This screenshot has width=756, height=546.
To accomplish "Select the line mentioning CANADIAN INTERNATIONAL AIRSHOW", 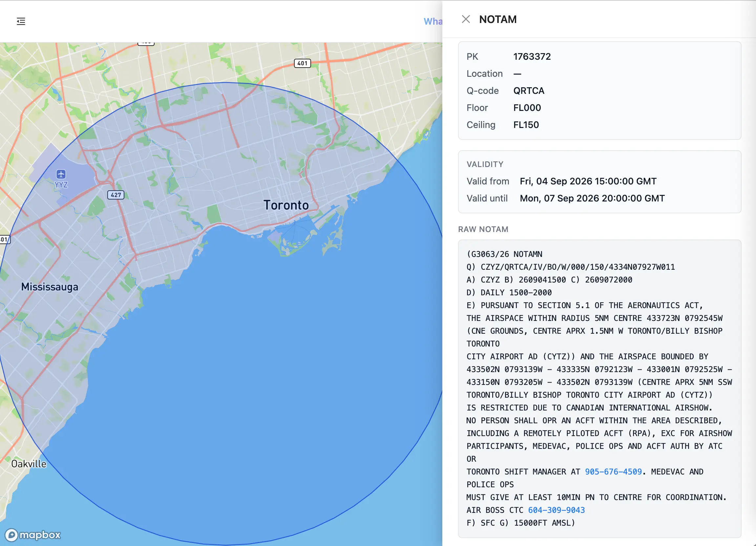I will pyautogui.click(x=589, y=408).
